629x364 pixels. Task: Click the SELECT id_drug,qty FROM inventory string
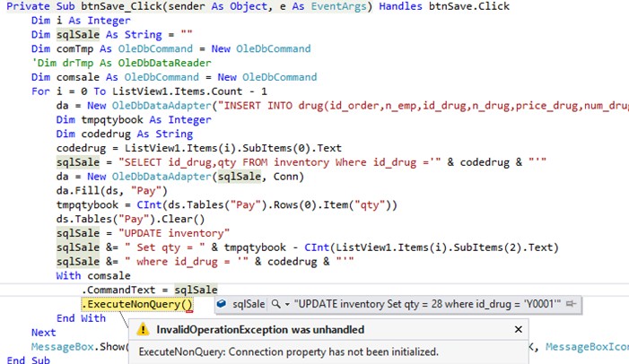[x=279, y=162]
